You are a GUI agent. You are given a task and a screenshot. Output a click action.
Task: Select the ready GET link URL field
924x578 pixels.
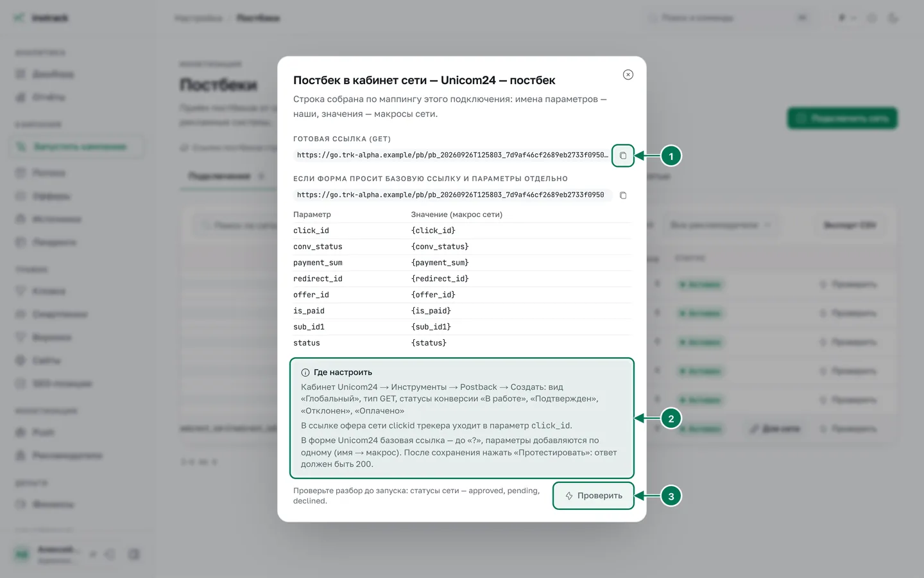pyautogui.click(x=452, y=155)
